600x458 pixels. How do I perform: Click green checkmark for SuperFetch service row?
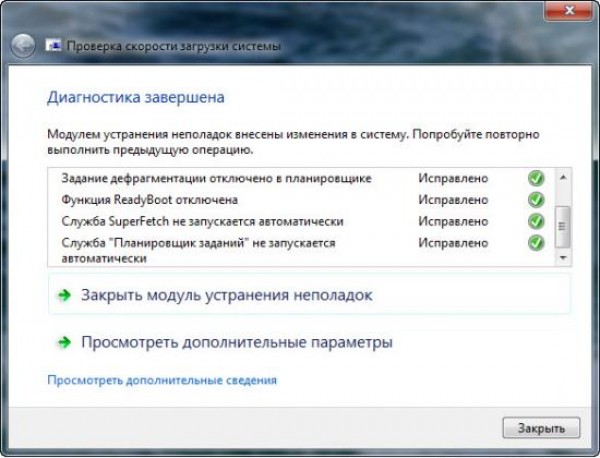point(536,221)
